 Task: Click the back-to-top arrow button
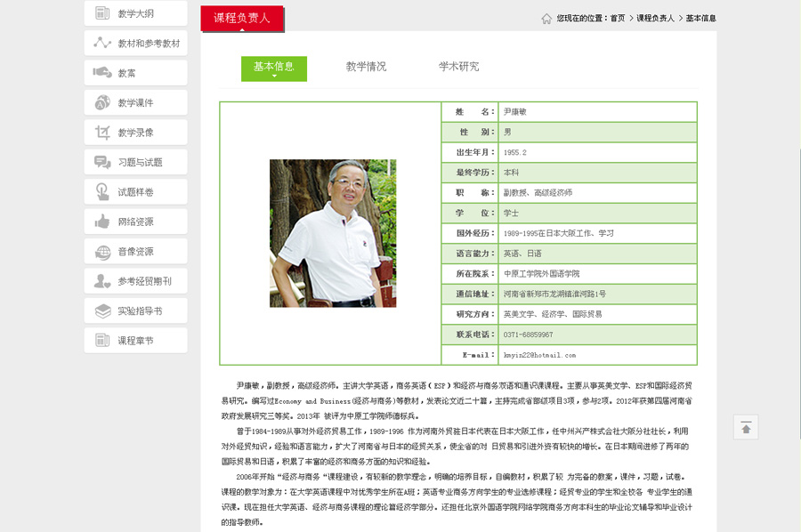[x=746, y=427]
